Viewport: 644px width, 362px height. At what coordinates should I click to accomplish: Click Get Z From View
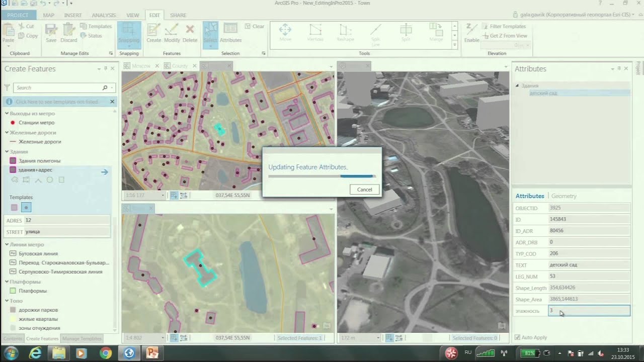coord(505,36)
